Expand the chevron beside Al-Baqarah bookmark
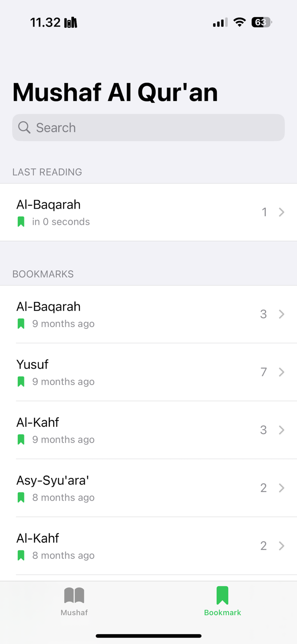Viewport: 297px width, 644px height. [282, 314]
